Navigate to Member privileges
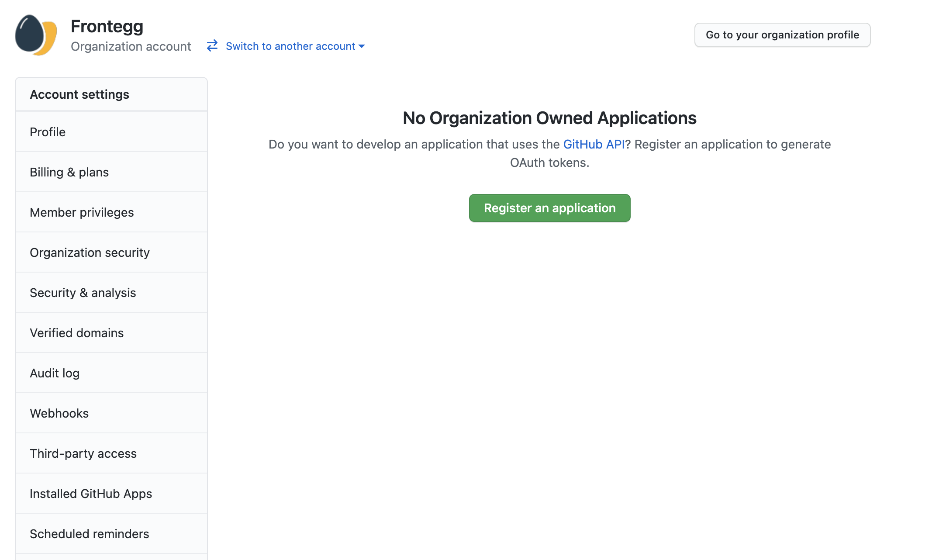The image size is (939, 560). coord(82,212)
